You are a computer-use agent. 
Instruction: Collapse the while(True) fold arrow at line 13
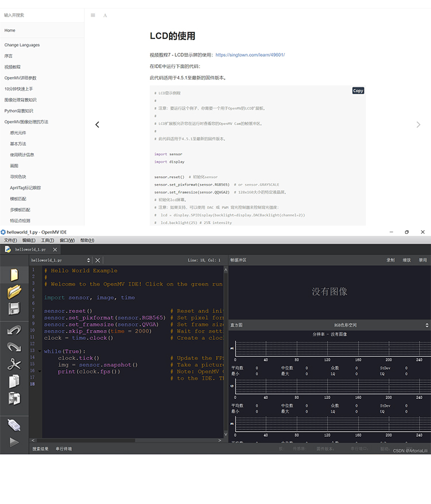tap(40, 351)
